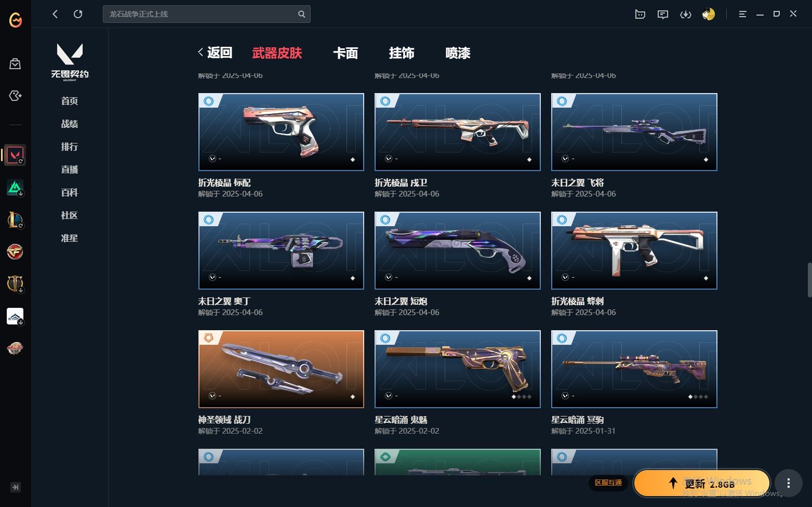This screenshot has width=812, height=507.
Task: Open the message icon at top right
Action: tap(663, 14)
